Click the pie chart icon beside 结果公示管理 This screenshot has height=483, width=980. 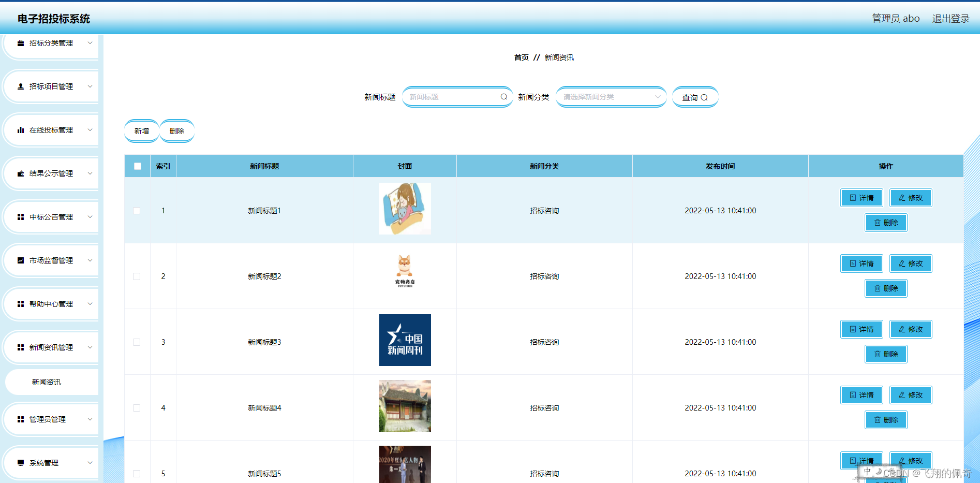[20, 173]
